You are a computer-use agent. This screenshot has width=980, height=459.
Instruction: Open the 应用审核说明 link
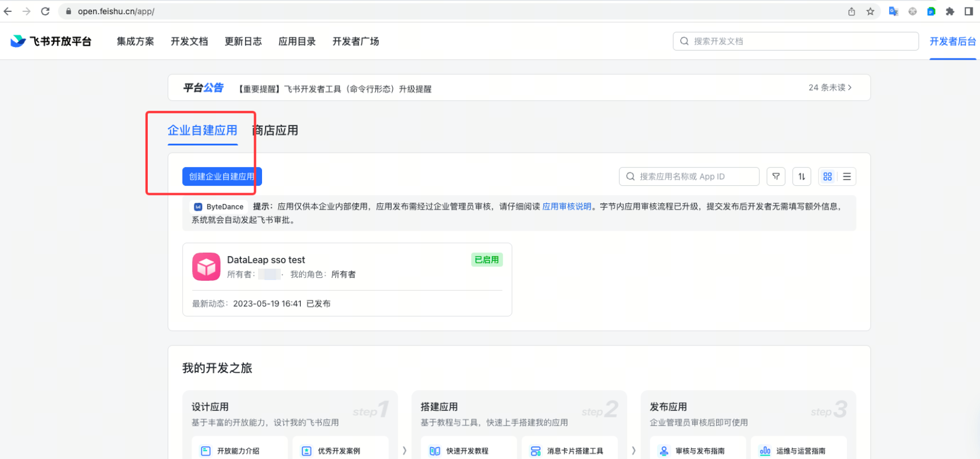coord(566,207)
